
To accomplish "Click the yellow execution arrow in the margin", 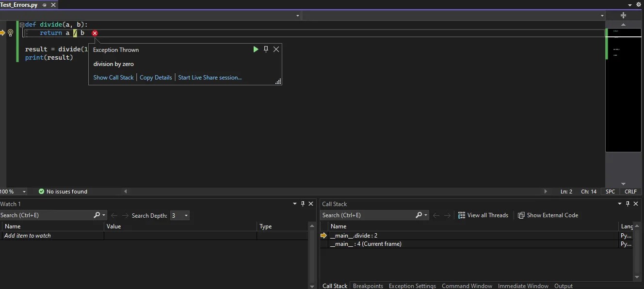I will click(x=3, y=33).
